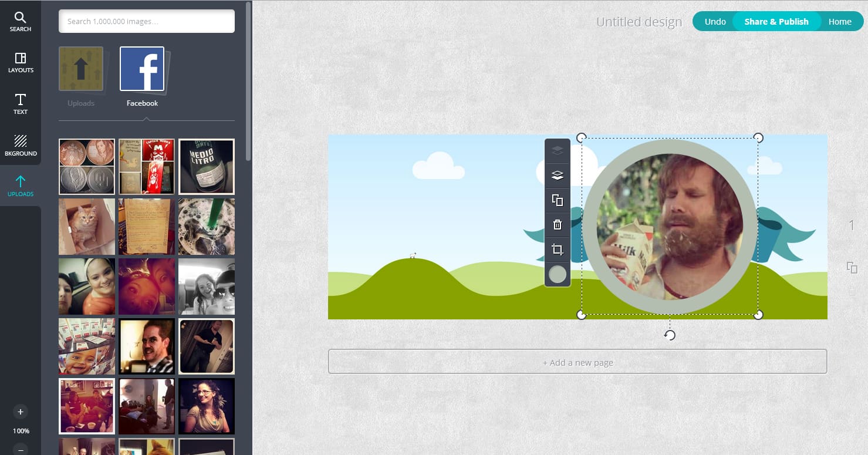Click the rotate handle below selection
868x455 pixels.
[670, 335]
